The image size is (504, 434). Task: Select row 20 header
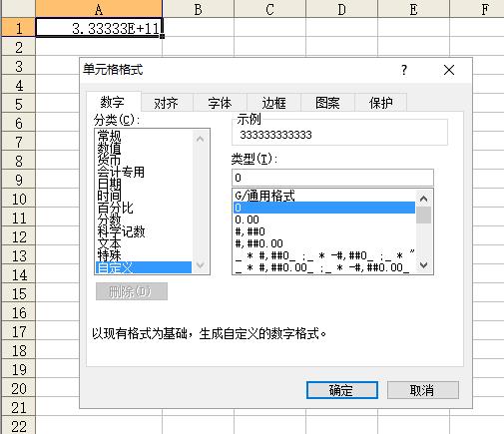pos(19,388)
